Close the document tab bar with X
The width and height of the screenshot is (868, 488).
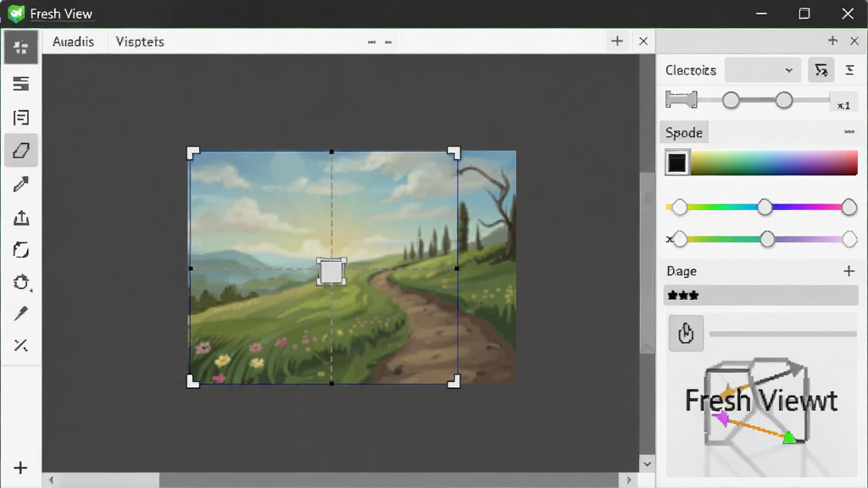(643, 41)
